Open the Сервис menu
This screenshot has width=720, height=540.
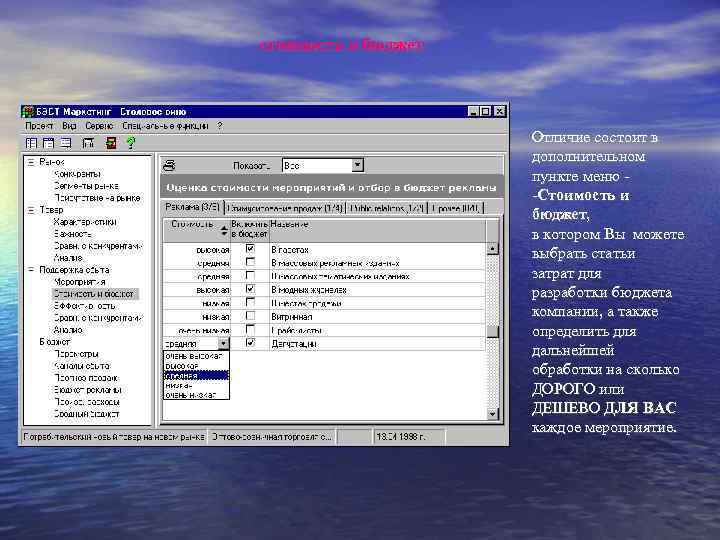click(99, 126)
